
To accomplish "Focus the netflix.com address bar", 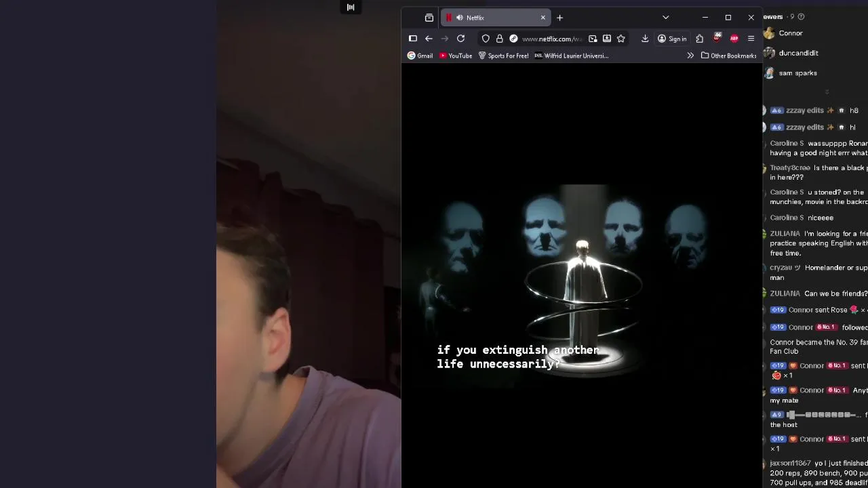I will (x=552, y=39).
